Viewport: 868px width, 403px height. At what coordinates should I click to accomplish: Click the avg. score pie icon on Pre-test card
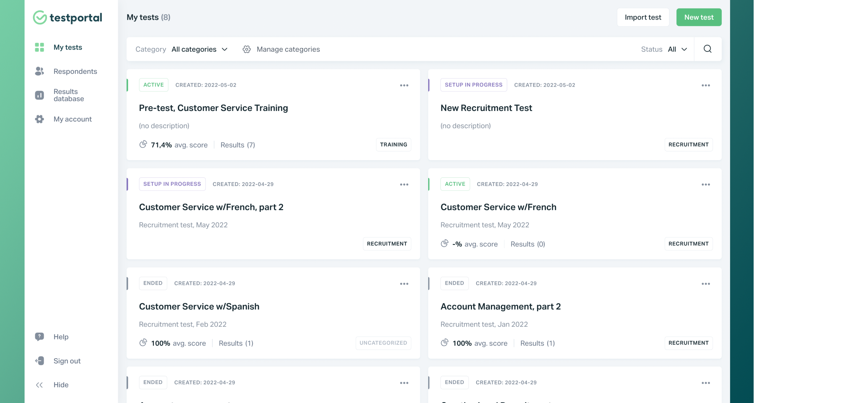click(x=143, y=144)
